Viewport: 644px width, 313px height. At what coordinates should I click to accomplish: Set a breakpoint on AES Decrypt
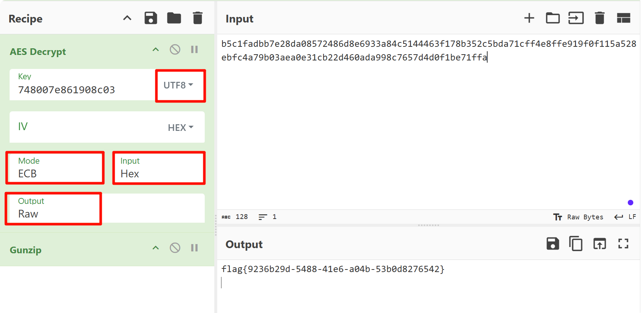[x=194, y=49]
